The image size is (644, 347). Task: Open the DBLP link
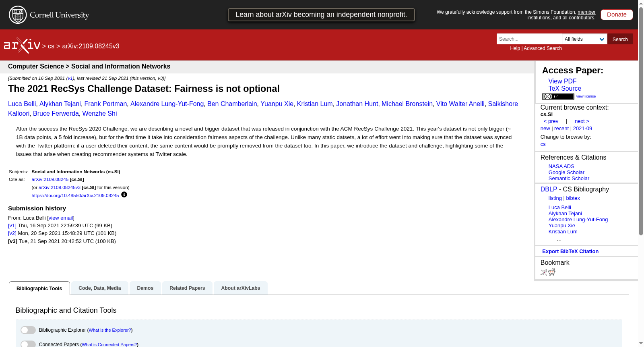(x=549, y=189)
